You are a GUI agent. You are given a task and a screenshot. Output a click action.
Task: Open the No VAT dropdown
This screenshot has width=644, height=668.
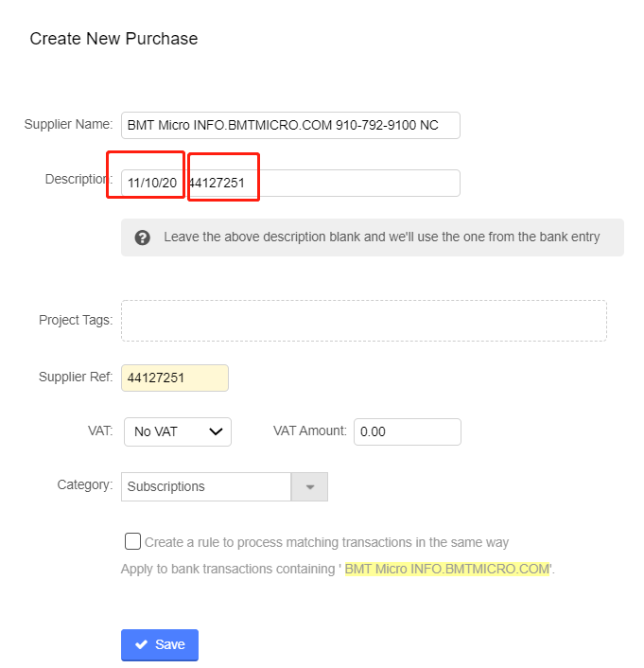pos(178,431)
